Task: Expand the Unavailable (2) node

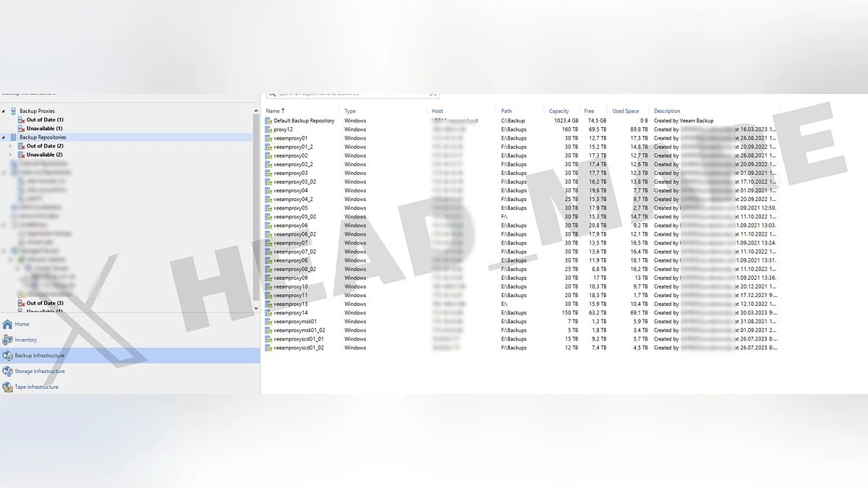Action: [10, 155]
